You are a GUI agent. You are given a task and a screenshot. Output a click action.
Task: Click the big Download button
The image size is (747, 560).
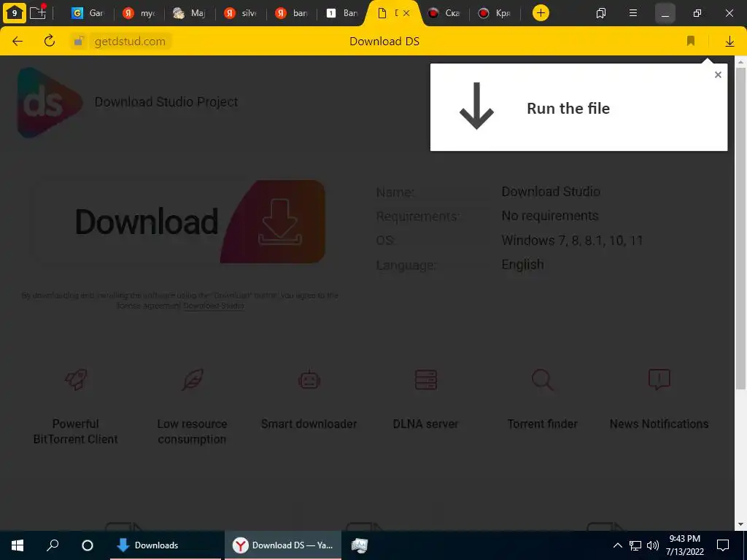[179, 222]
